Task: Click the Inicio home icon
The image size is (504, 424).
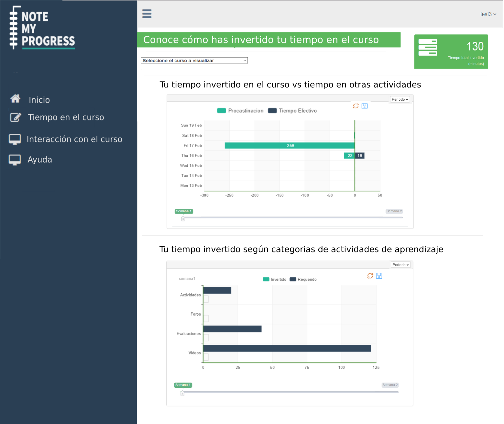Action: point(15,98)
